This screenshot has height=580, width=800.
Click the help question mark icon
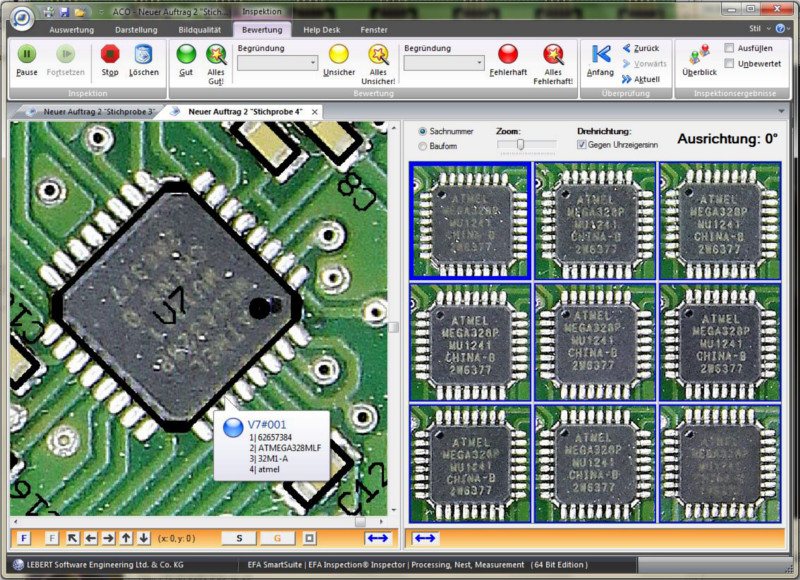click(x=780, y=29)
